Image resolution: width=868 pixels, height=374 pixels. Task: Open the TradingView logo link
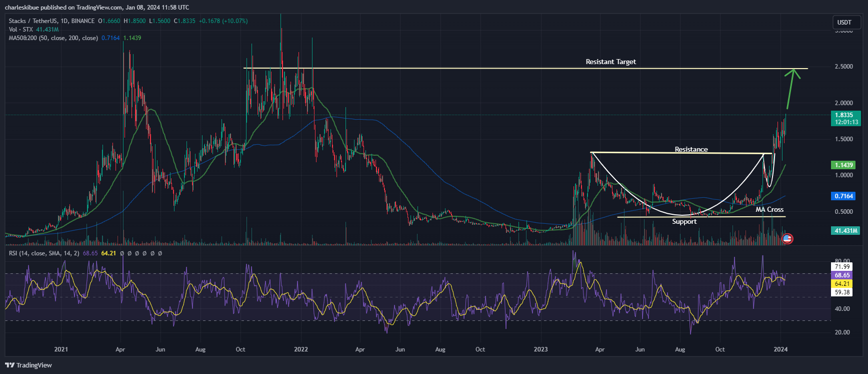(28, 365)
